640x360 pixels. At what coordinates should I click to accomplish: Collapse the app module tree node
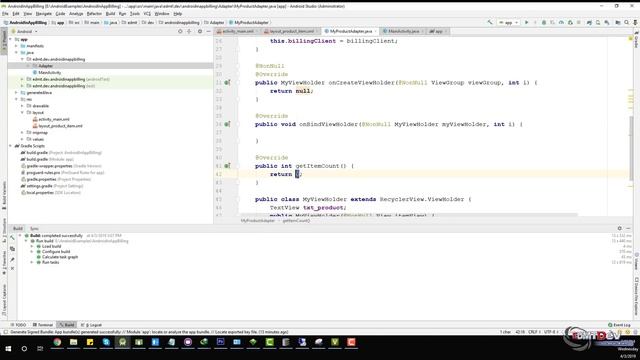tap(11, 40)
